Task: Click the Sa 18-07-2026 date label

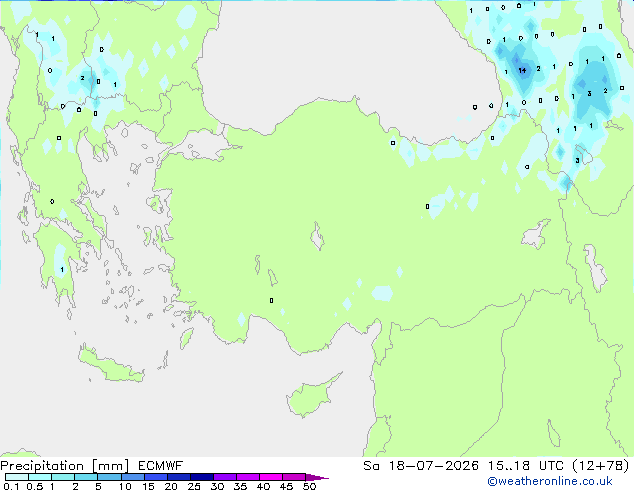Action: point(421,466)
